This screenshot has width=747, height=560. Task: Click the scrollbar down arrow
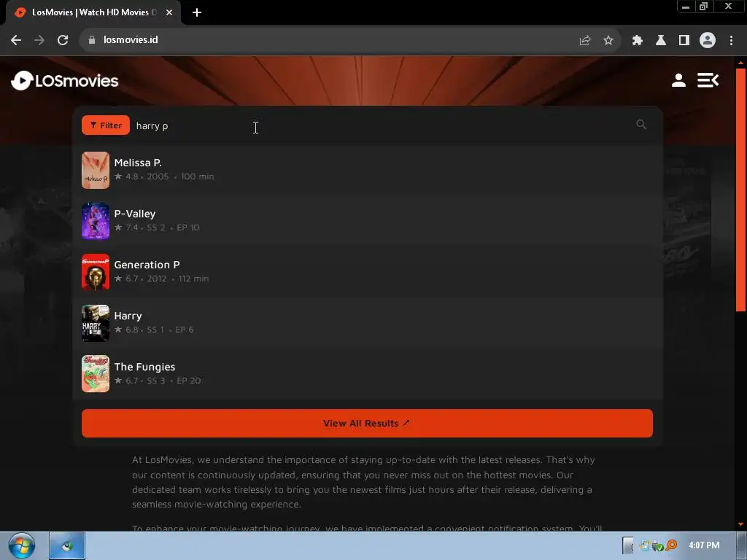tap(740, 524)
